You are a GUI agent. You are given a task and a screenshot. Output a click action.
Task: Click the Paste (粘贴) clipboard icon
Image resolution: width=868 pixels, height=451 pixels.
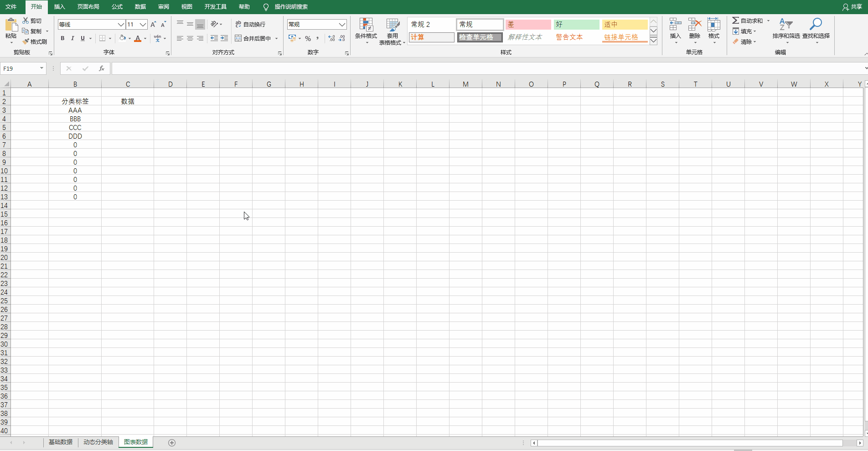tap(11, 25)
